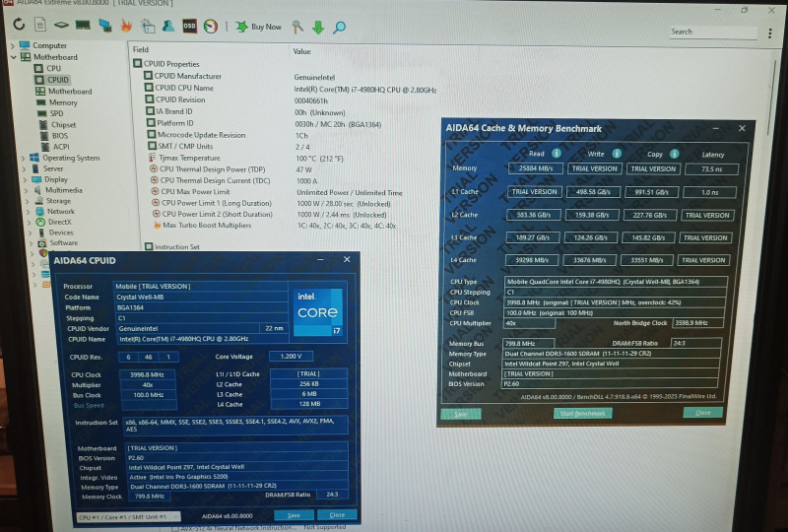
Task: Launch the flame stability test icon
Action: (x=126, y=25)
